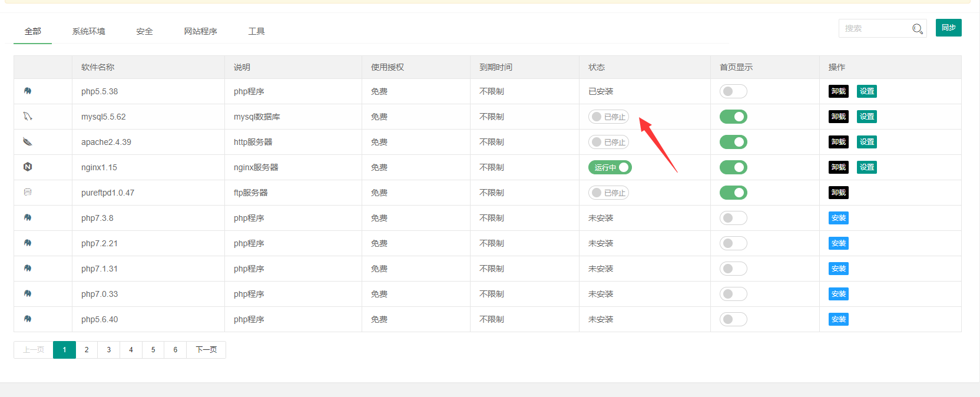
Task: Open 设置 for apache2.4.39
Action: pos(867,142)
